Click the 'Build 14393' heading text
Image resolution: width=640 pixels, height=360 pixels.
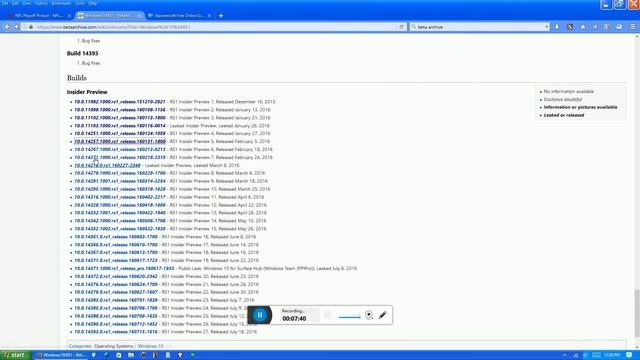[x=82, y=53]
